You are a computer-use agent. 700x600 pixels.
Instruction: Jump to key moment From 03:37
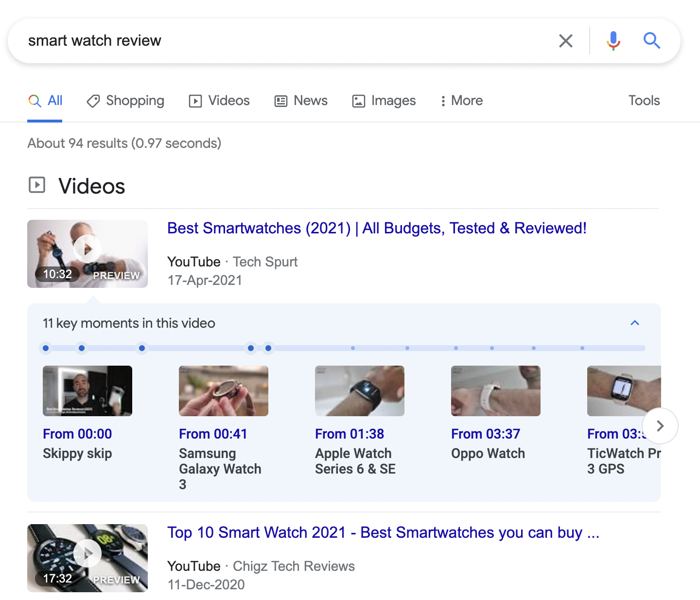(486, 434)
